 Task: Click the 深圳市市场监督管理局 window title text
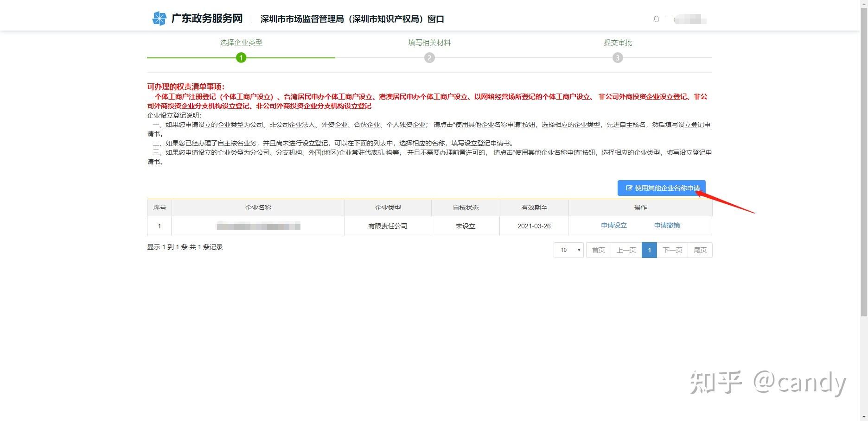(x=352, y=19)
